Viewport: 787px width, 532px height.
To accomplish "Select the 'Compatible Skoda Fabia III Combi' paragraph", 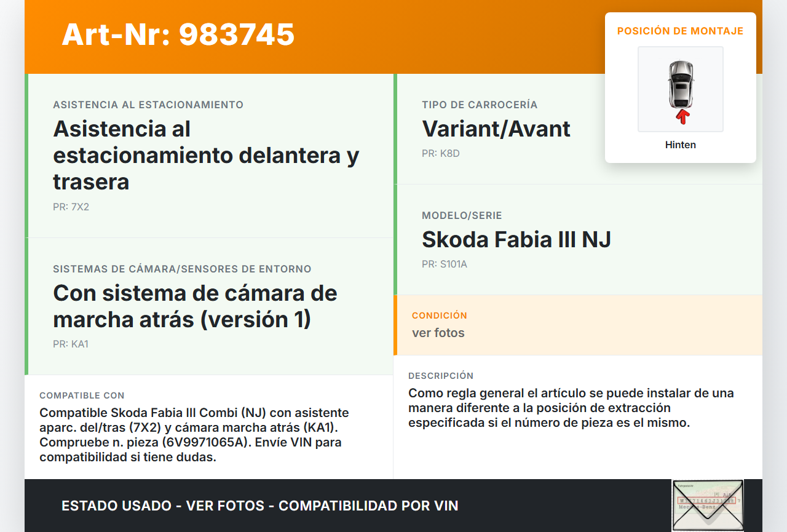I will point(194,435).
